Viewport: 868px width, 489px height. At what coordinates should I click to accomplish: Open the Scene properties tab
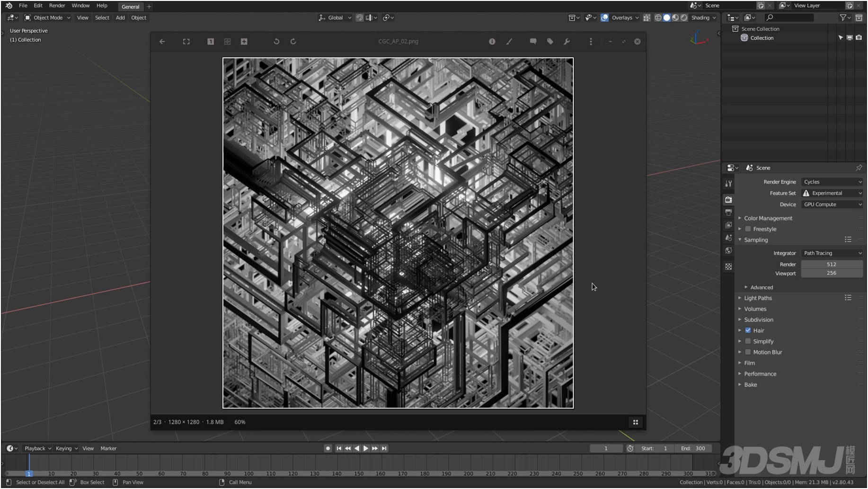(x=728, y=238)
